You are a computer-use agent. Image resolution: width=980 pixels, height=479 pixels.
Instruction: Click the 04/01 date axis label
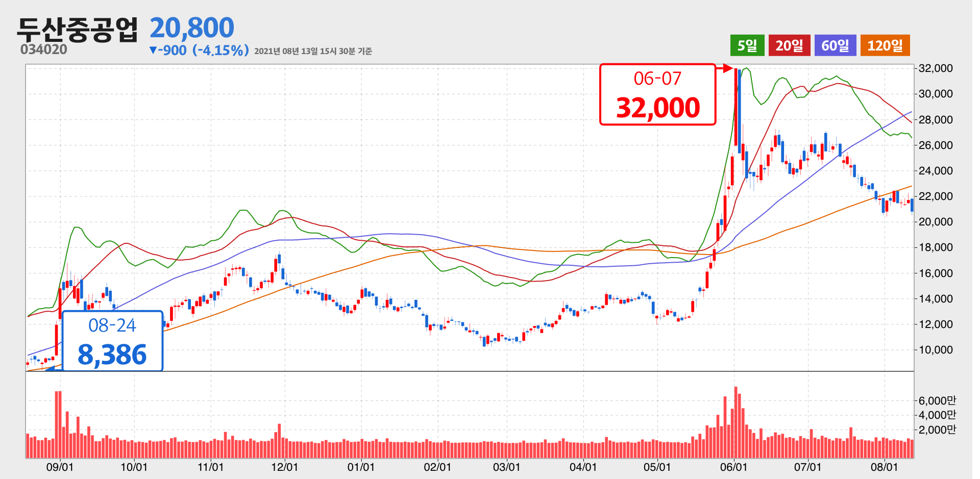583,467
